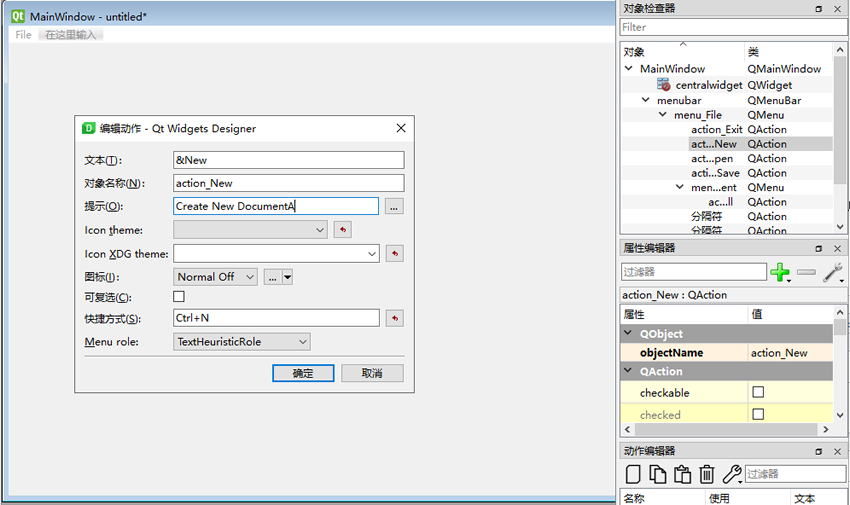This screenshot has width=850, height=505.
Task: Open the icon chooser dropdown arrow
Action: (x=288, y=277)
